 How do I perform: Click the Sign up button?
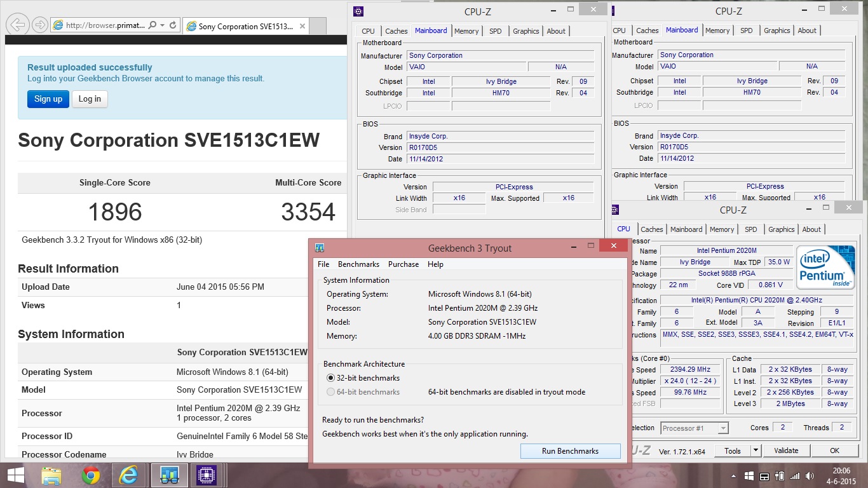point(48,98)
